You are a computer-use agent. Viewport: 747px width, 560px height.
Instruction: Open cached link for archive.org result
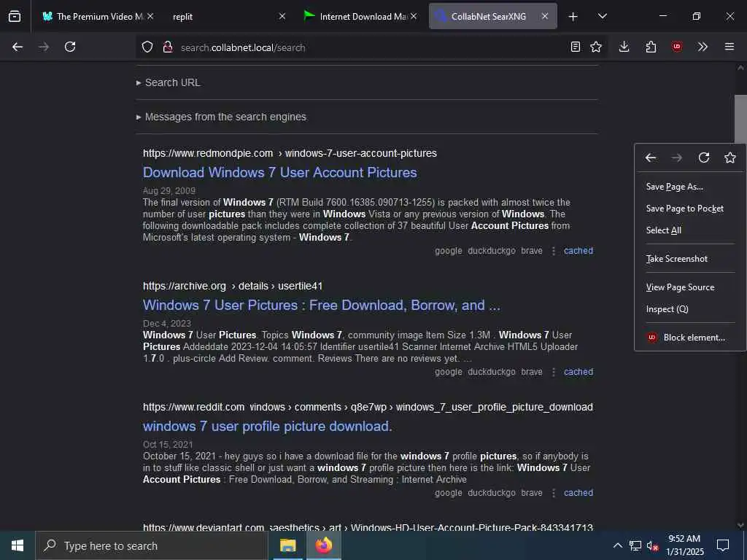coord(578,371)
